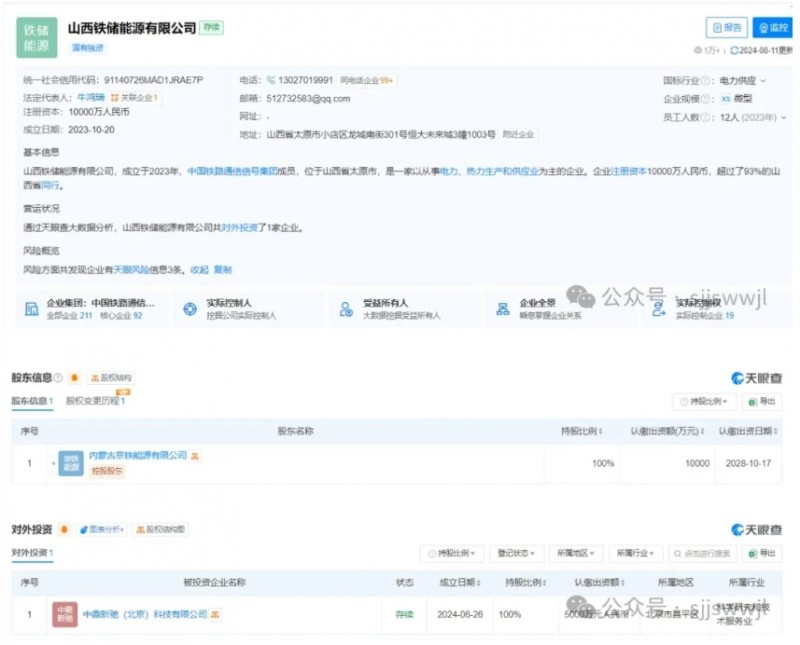Open the 企业全景 relationship icon
The width and height of the screenshot is (800, 645).
(x=502, y=309)
